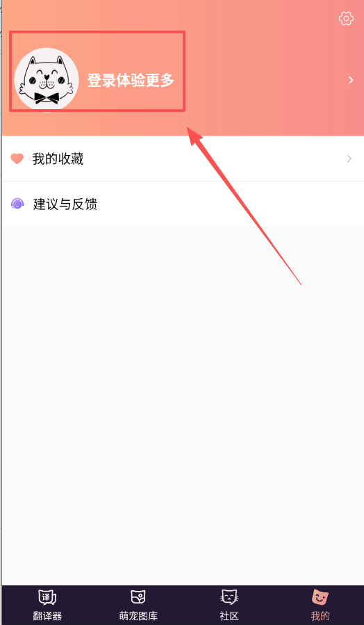The height and width of the screenshot is (625, 364).
Task: Open the 建议与反馈 entry
Action: pyautogui.click(x=183, y=204)
